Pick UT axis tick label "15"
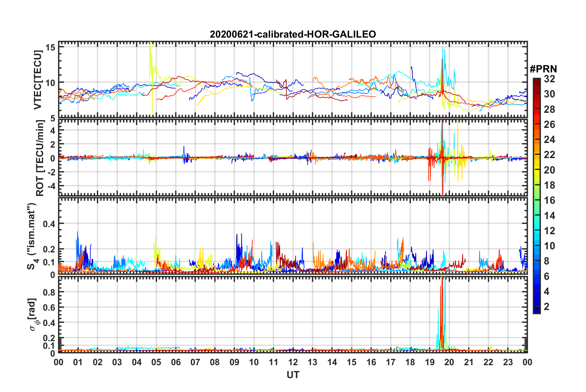Image resolution: width=586 pixels, height=392 pixels. point(352,362)
